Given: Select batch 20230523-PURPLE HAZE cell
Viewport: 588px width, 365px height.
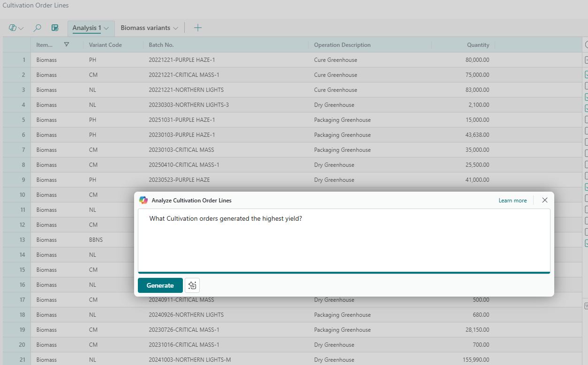Looking at the screenshot, I should 179,180.
